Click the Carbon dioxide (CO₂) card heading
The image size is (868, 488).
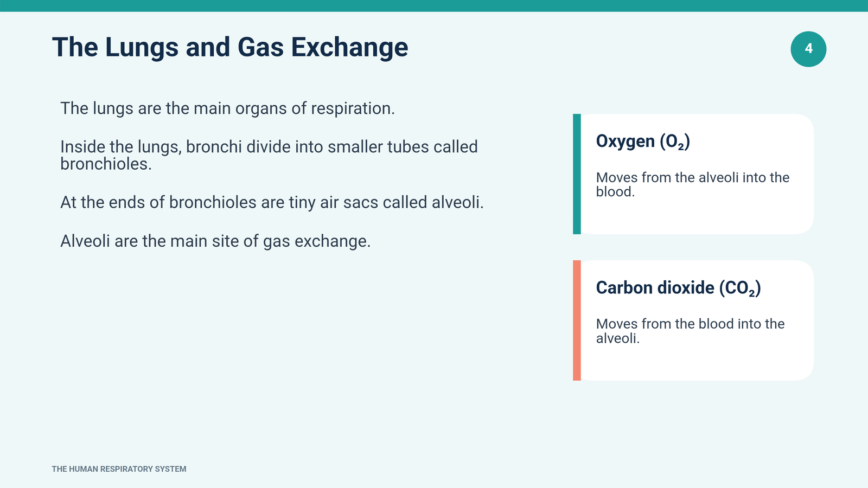click(678, 288)
